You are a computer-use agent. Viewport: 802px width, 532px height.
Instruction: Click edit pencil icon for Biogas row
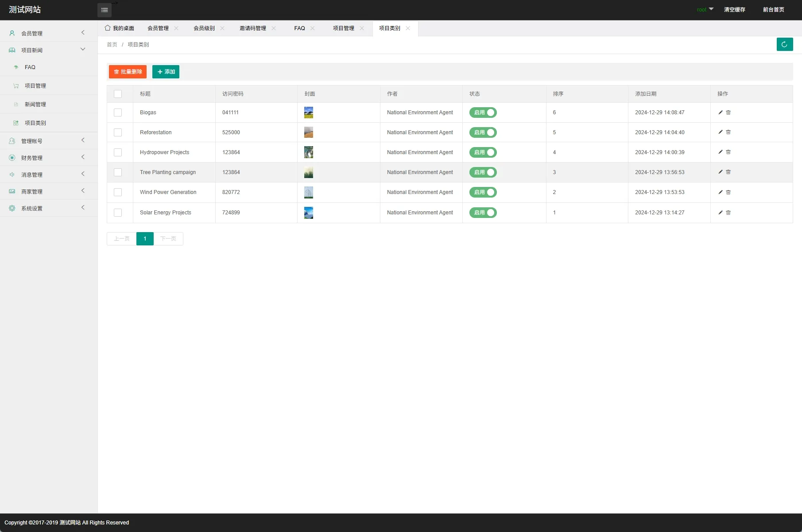pos(720,113)
